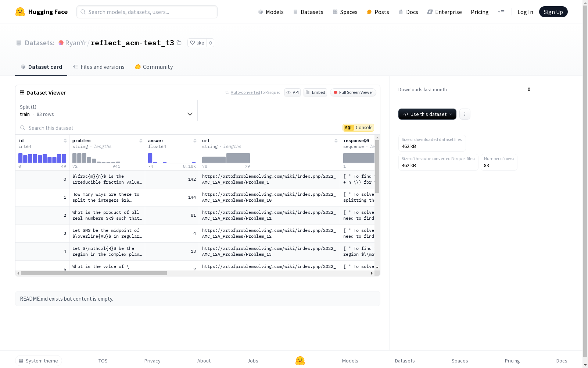Sort by answer column sort icon
The image size is (588, 368).
click(x=195, y=141)
